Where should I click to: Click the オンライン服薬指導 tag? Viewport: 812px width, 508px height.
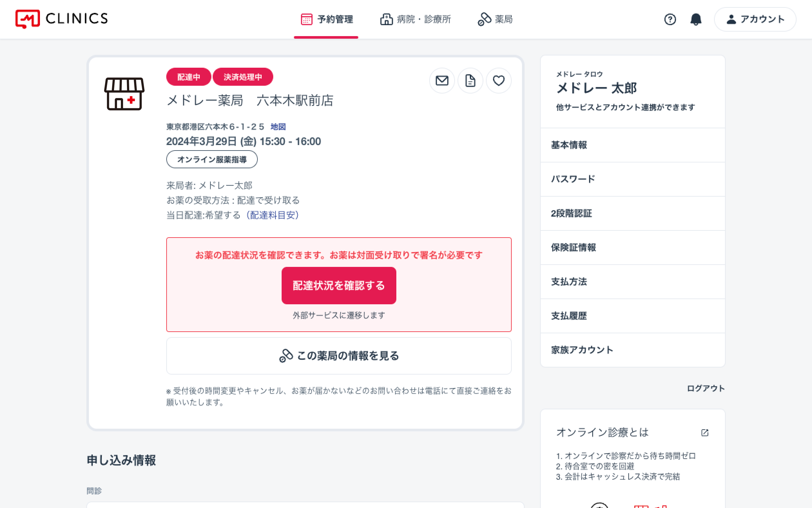point(212,159)
